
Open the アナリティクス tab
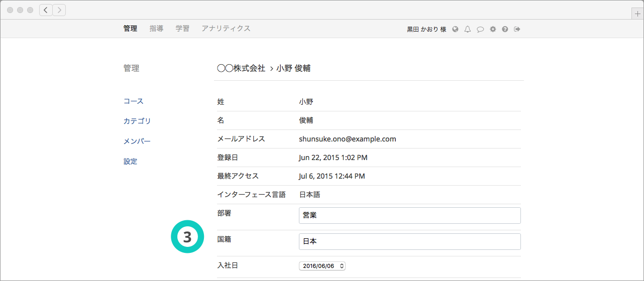click(226, 29)
